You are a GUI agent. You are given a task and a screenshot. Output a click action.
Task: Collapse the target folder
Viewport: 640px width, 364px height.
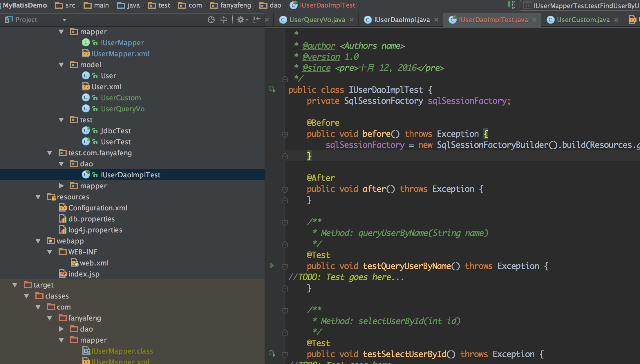point(15,285)
